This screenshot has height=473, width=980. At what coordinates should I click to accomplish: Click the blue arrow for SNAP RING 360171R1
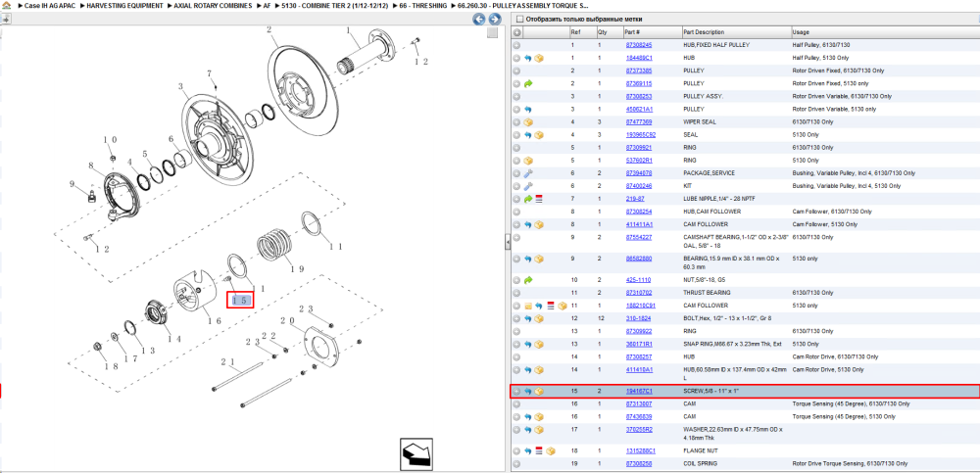528,345
